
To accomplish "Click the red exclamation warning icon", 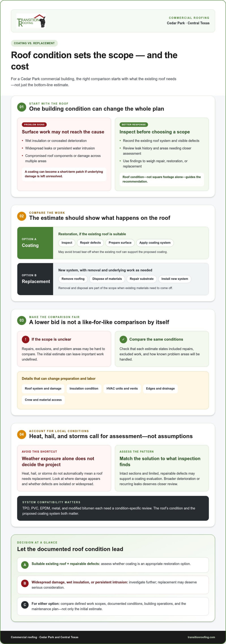I will tap(26, 339).
